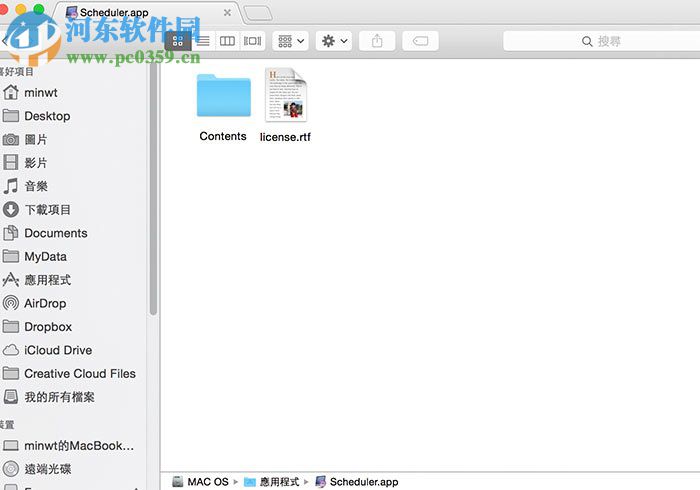This screenshot has height=490, width=700.
Task: Switch to icon view mode
Action: pos(178,41)
